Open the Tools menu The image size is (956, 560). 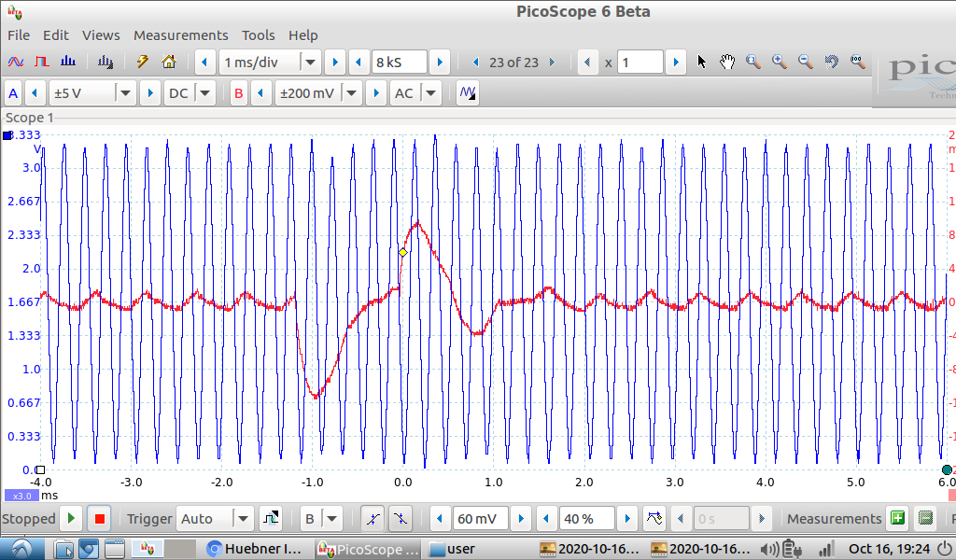(258, 35)
